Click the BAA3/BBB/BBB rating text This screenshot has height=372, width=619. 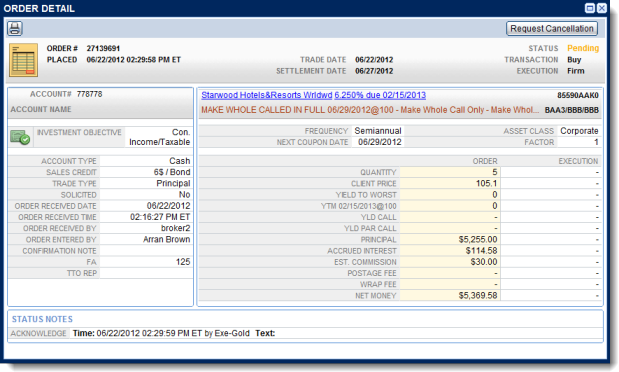pyautogui.click(x=572, y=110)
